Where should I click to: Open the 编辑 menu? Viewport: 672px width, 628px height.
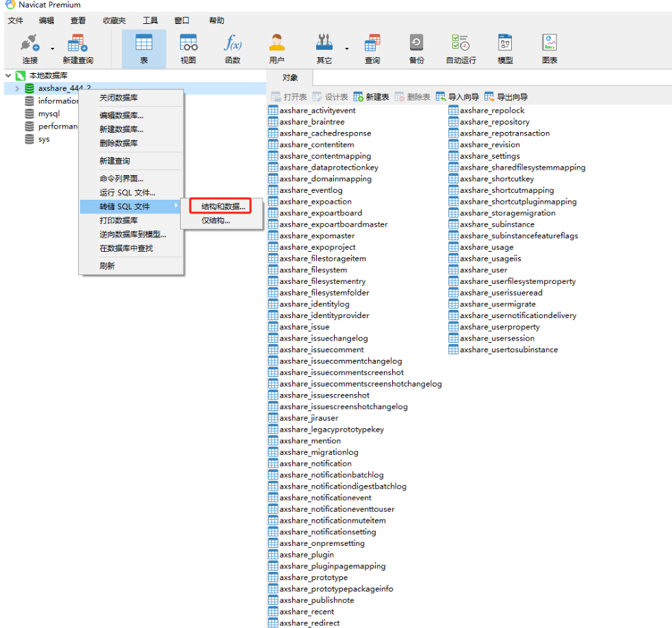(x=47, y=21)
